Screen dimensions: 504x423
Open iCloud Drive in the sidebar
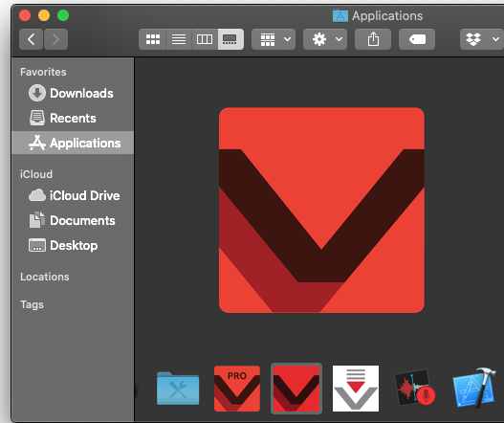(x=73, y=195)
